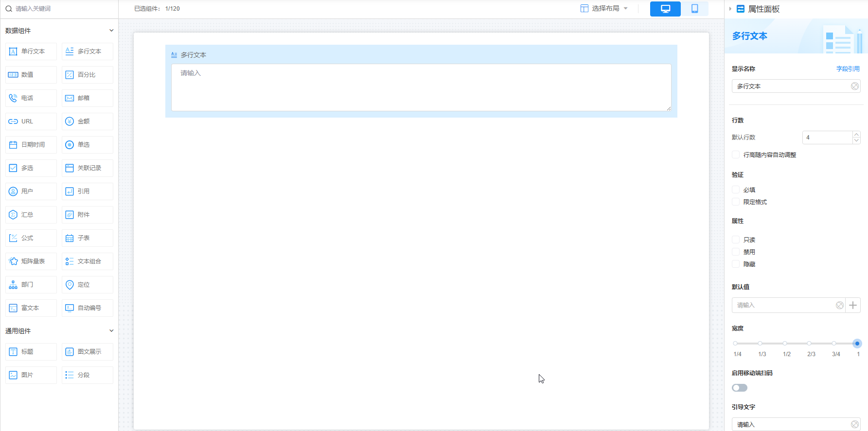Image resolution: width=868 pixels, height=431 pixels.
Task: Check 行高随内容自动调整 option
Action: (736, 155)
